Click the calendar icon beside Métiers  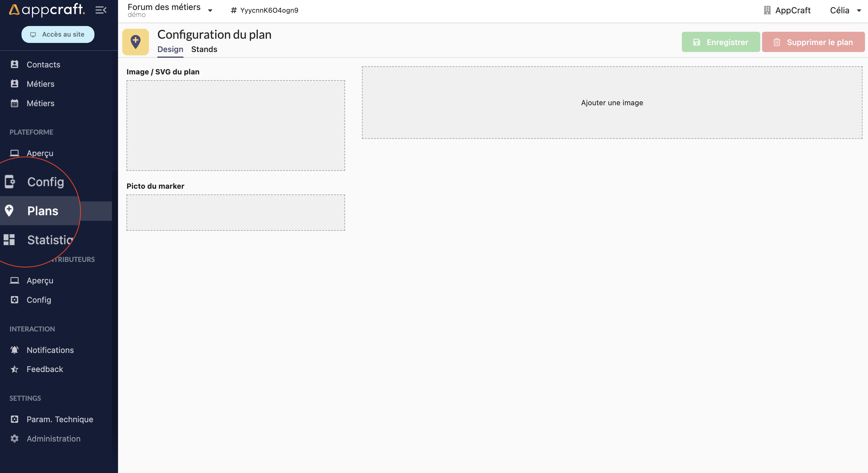click(15, 103)
